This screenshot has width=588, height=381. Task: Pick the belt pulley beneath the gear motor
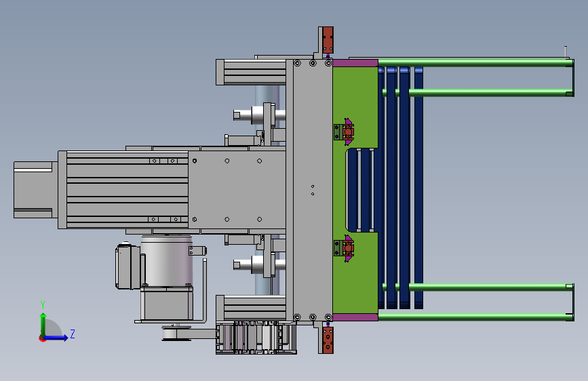click(x=176, y=334)
